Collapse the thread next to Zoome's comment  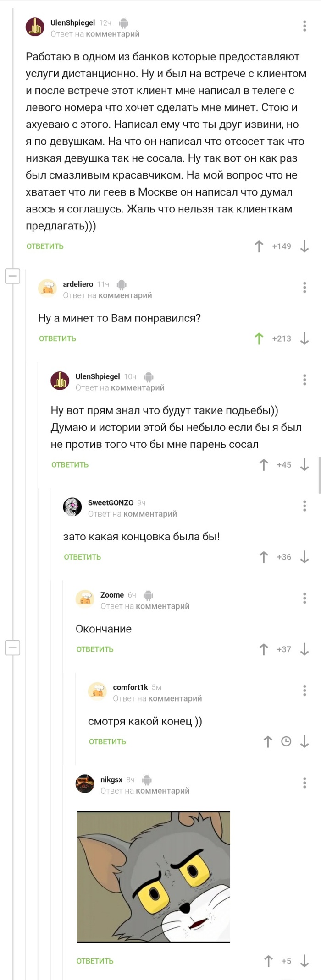[13, 648]
